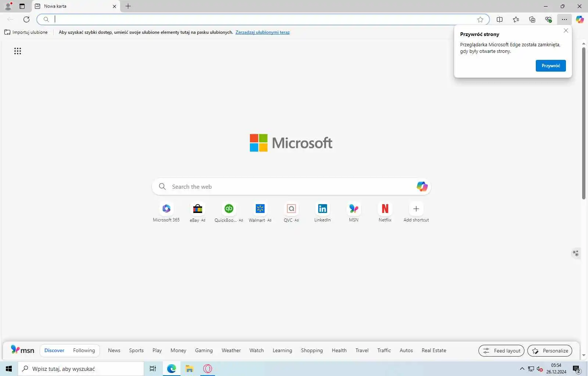Select the Discover feed tab
588x376 pixels.
[54, 350]
